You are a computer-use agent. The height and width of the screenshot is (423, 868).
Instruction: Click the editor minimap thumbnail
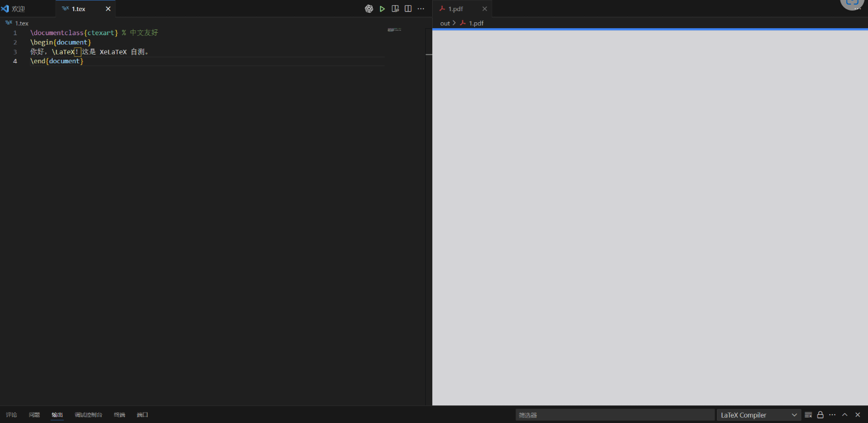[x=394, y=29]
